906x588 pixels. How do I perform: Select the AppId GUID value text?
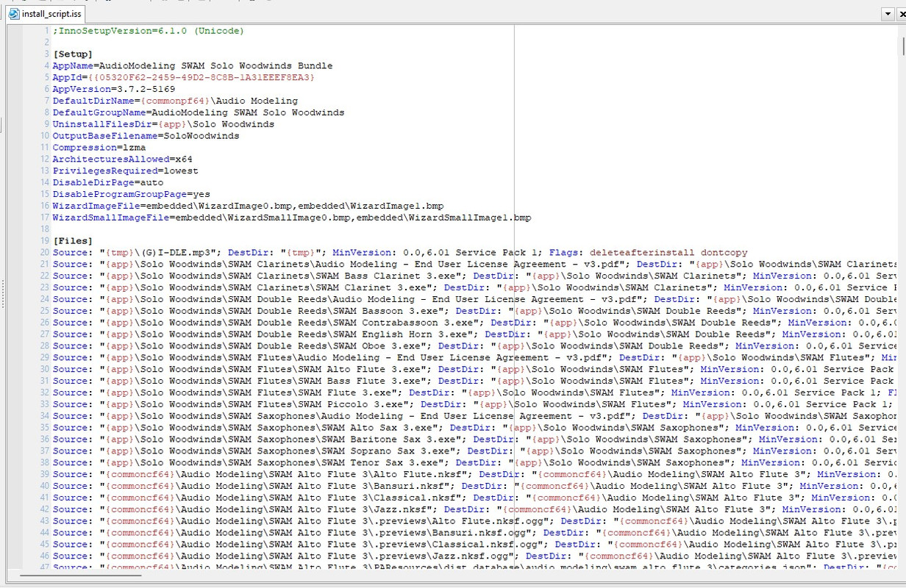[201, 78]
